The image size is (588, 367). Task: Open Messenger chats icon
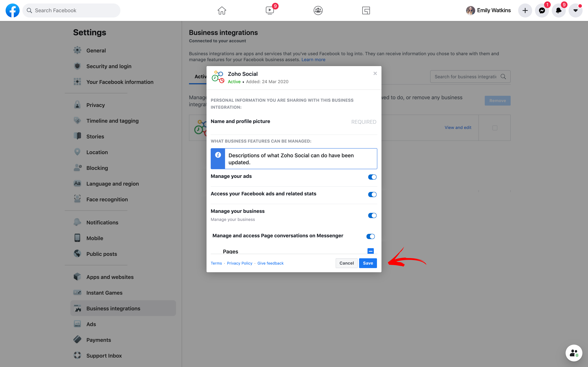point(542,10)
